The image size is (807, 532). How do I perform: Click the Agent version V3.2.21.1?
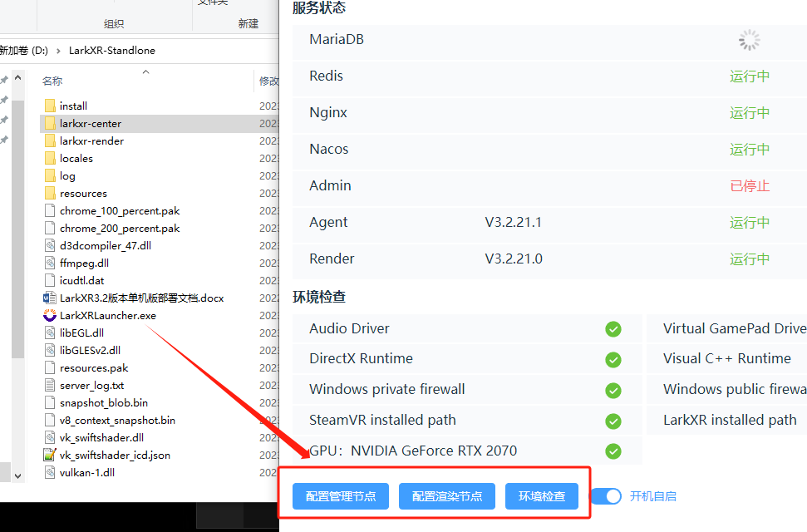[x=513, y=223]
